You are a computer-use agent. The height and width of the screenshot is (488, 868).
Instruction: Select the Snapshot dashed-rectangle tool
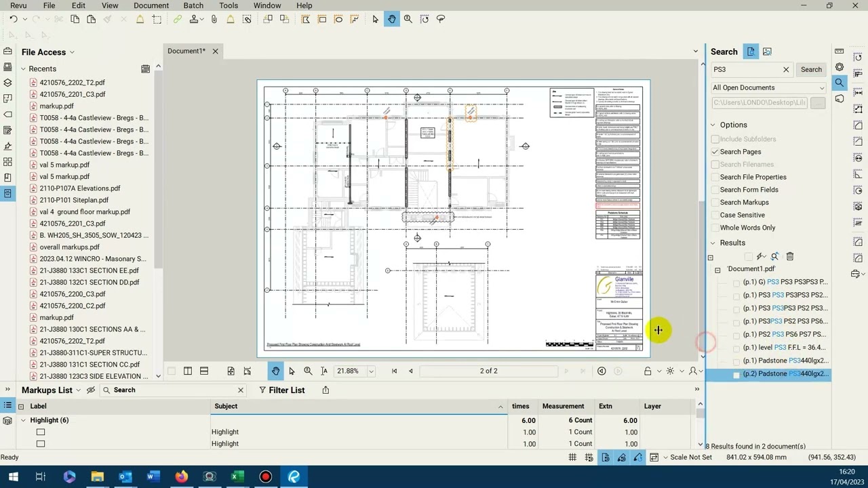click(x=157, y=19)
